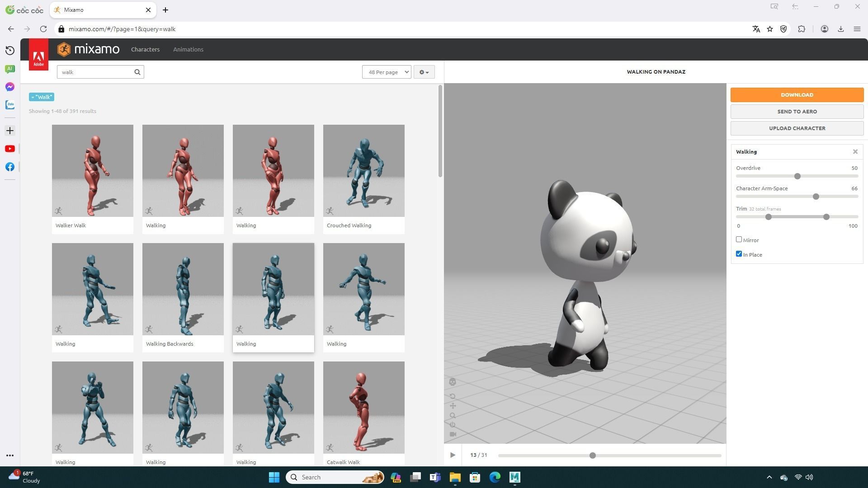Viewport: 868px width, 488px height.
Task: Open the gear settings dropdown next to Per page
Action: click(x=424, y=72)
